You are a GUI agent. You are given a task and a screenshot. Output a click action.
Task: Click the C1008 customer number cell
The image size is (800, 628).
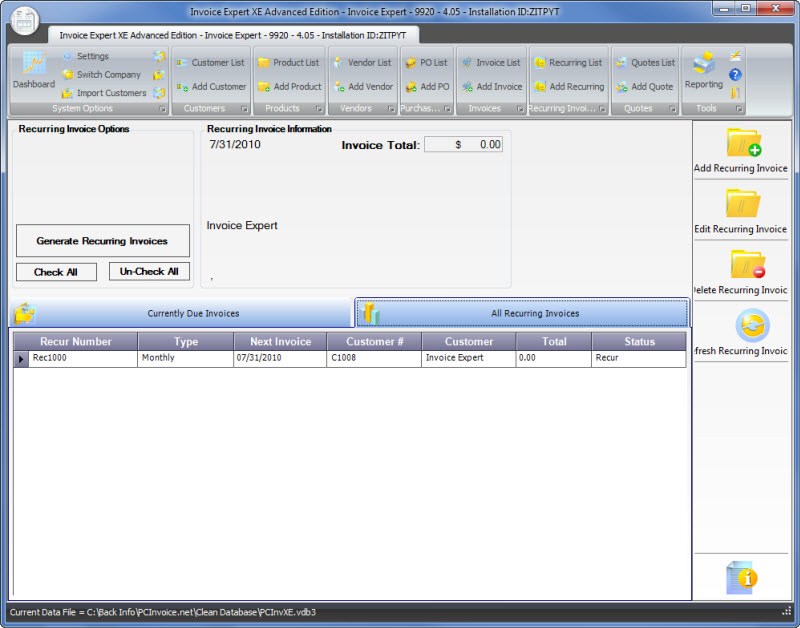pyautogui.click(x=374, y=359)
